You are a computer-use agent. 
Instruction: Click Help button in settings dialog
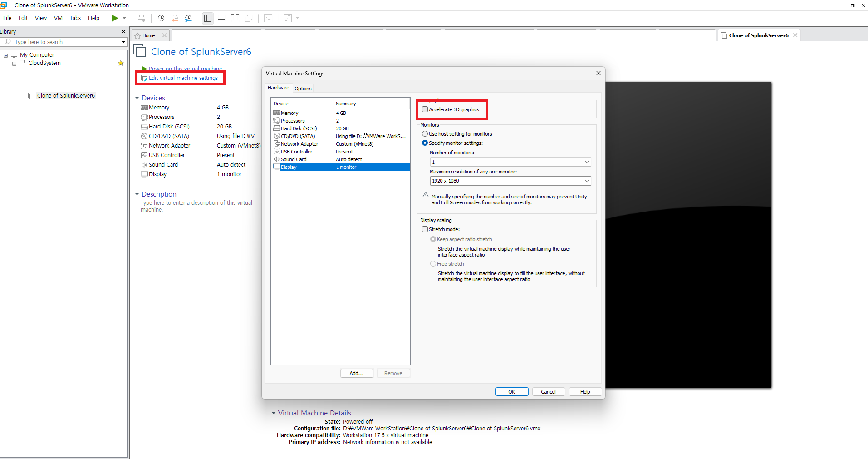coord(585,392)
